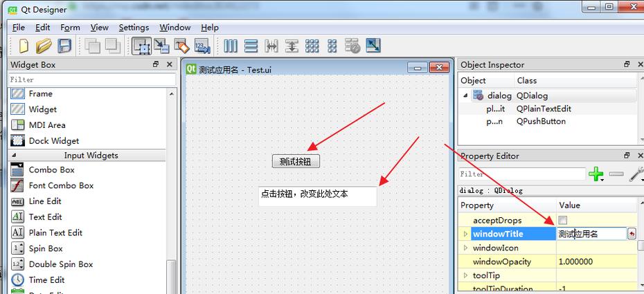
Task: Click the Widget Box scroll up arrow
Action: (171, 94)
